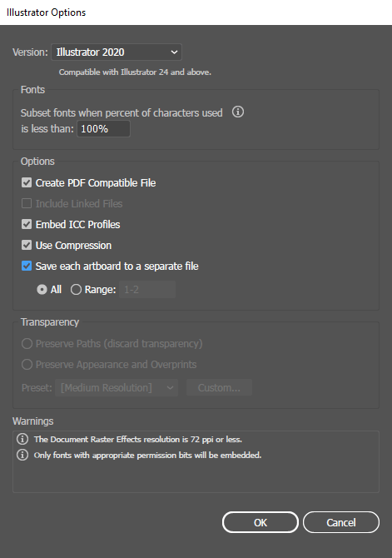Viewport: 392px width, 558px height.
Task: Select Preserve Appearance and Overprints option
Action: [x=27, y=365]
